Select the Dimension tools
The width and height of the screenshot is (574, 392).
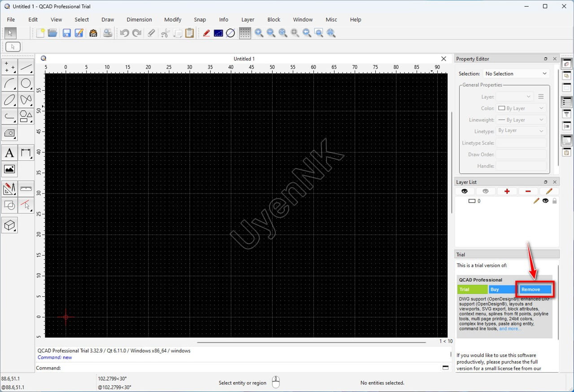(x=26, y=153)
